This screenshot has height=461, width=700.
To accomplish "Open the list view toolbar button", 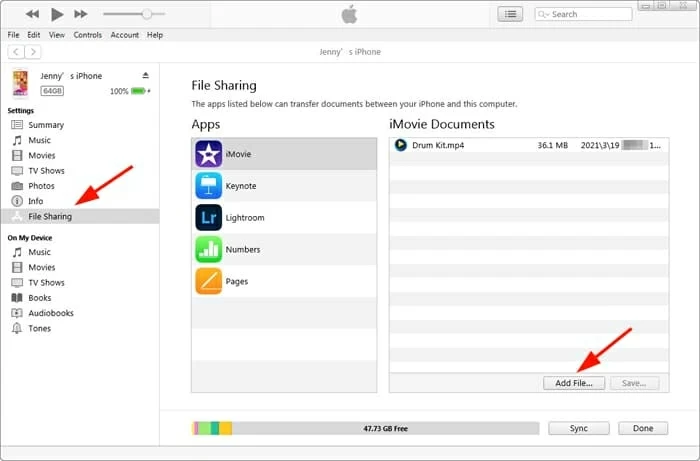I will tap(510, 14).
